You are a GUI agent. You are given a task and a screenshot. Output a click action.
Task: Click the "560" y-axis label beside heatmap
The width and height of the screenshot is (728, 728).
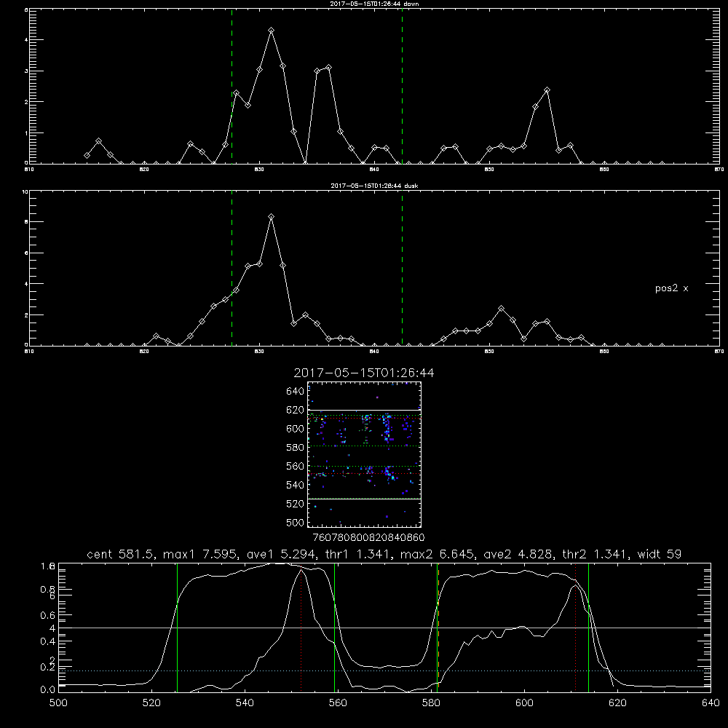click(296, 466)
